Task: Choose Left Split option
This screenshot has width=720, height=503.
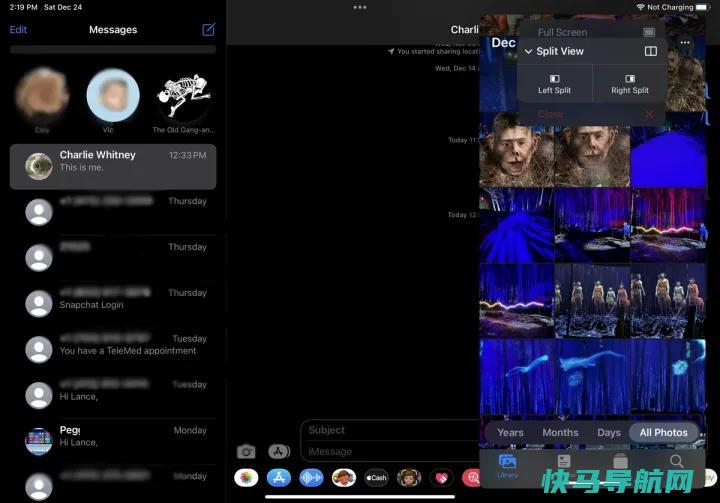Action: click(x=555, y=84)
